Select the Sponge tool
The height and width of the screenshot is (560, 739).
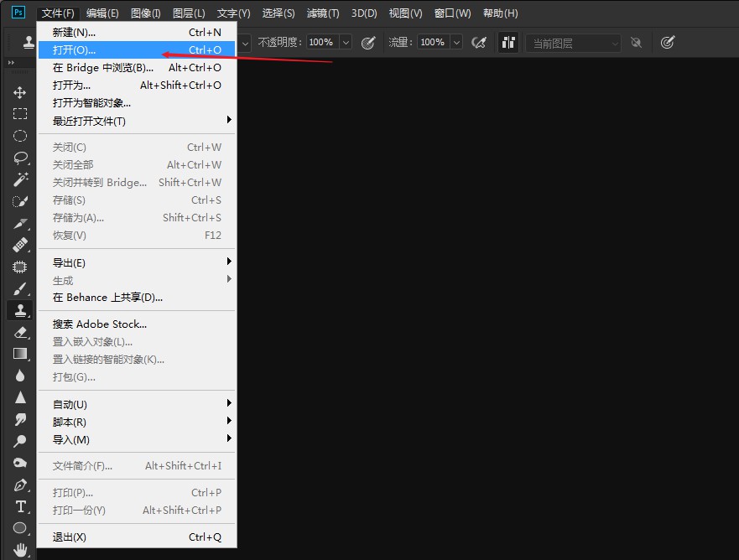coord(20,463)
